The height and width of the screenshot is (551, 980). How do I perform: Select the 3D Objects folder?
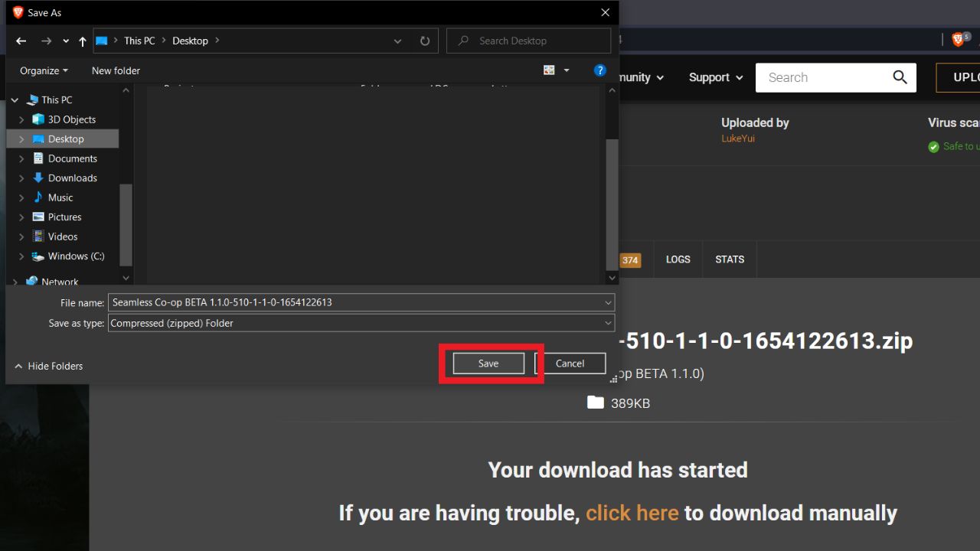(x=71, y=119)
